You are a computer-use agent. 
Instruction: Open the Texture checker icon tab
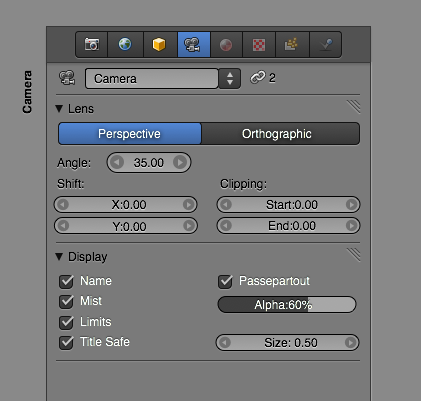click(259, 44)
